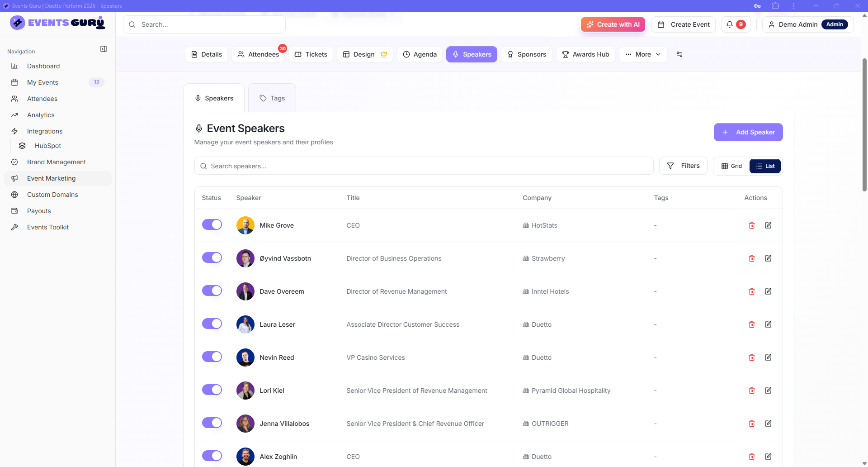This screenshot has height=467, width=868.
Task: Open the Sponsors tab
Action: click(527, 54)
